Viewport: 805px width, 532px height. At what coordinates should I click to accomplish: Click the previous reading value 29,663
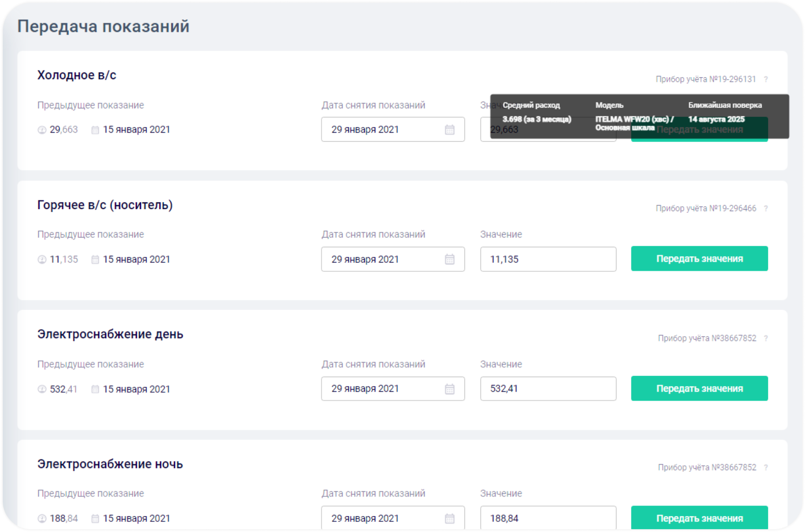click(64, 130)
